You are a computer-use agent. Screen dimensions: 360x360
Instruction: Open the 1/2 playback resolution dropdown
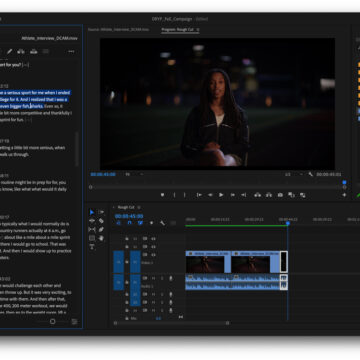[294, 174]
